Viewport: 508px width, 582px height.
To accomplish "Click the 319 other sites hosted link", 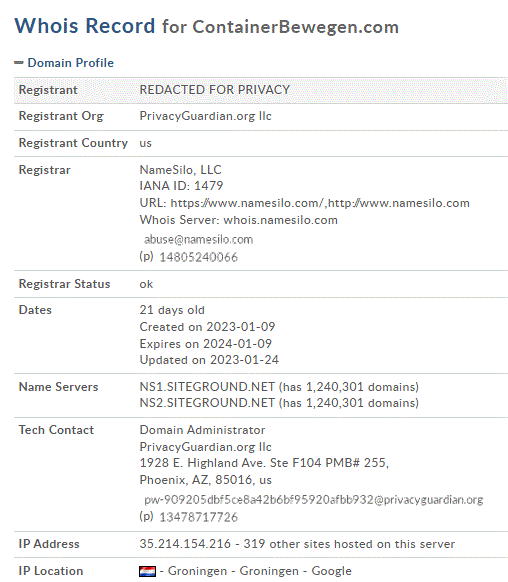I will point(349,544).
